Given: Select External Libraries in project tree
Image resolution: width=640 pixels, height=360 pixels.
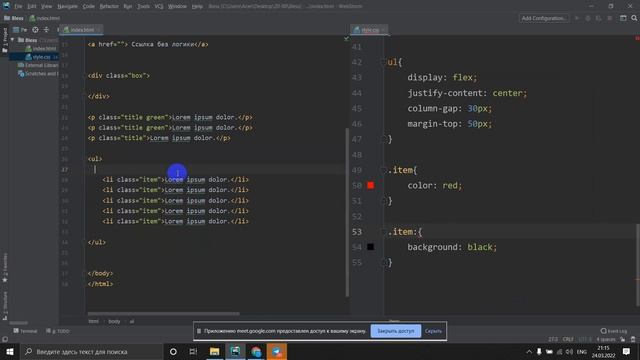Looking at the screenshot, I should 38,65.
